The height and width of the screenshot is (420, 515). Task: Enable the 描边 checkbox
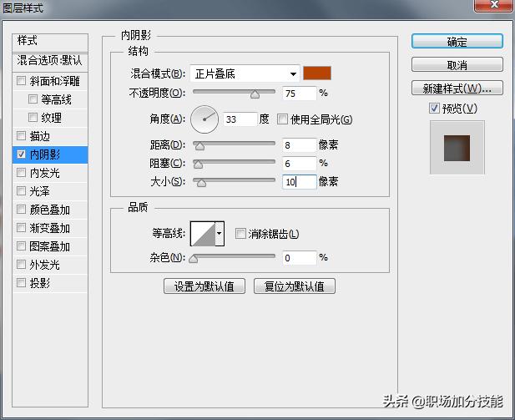coord(21,135)
